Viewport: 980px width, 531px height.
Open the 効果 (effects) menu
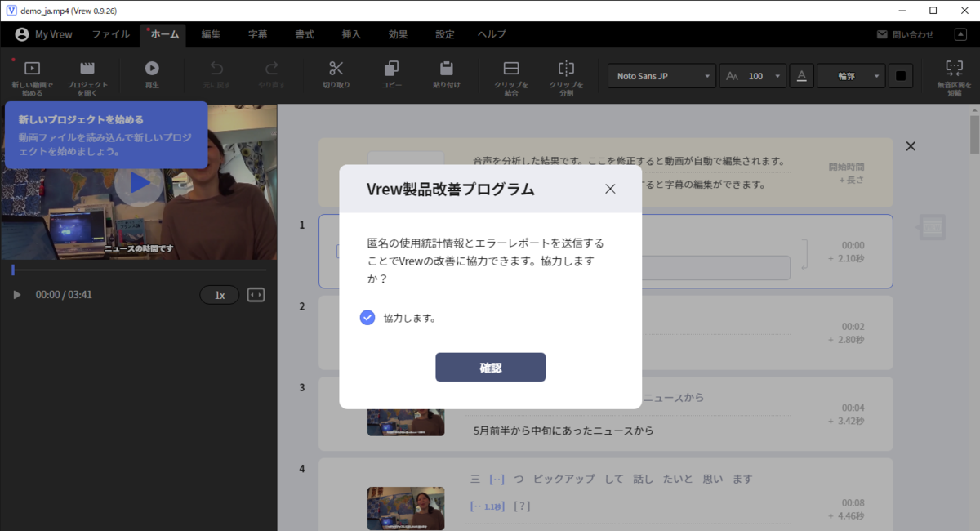(x=398, y=34)
